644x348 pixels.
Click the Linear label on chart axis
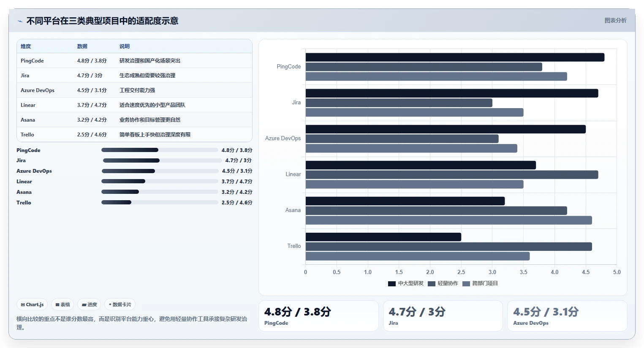tap(293, 174)
